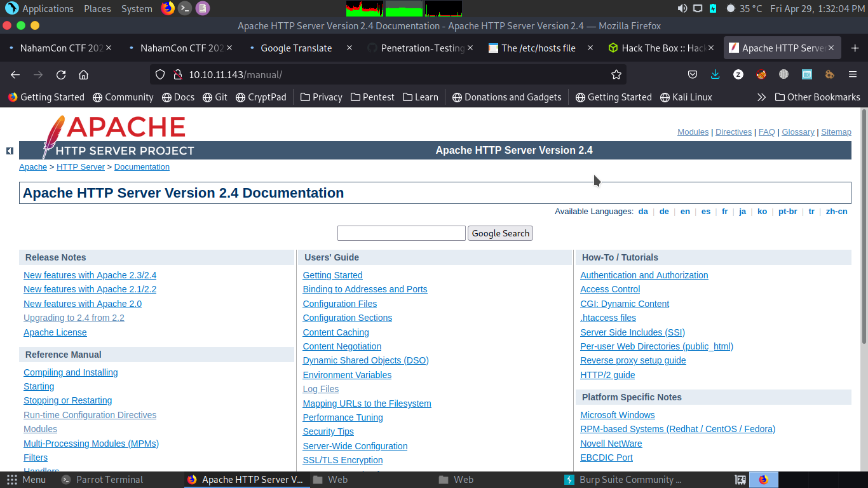Go to Firefox home page
The height and width of the screenshot is (488, 868).
pyautogui.click(x=83, y=74)
